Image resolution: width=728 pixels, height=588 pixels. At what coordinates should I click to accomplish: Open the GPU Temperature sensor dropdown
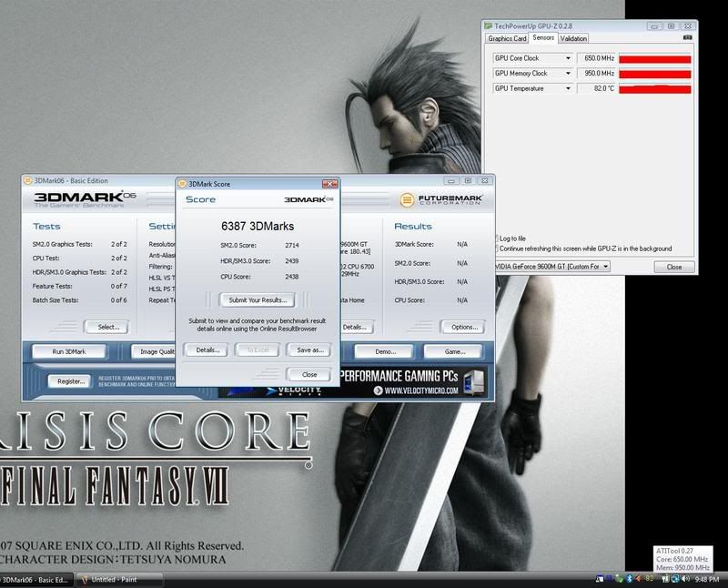(x=568, y=88)
